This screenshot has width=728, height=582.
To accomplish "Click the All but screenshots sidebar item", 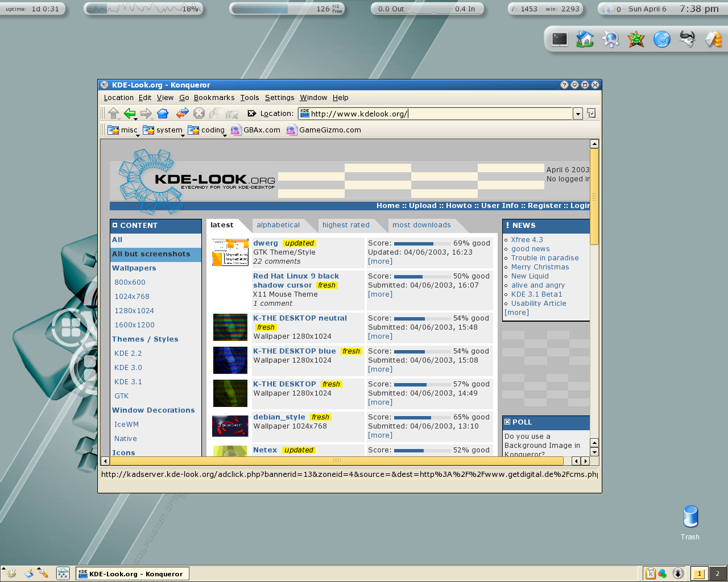I will [156, 254].
